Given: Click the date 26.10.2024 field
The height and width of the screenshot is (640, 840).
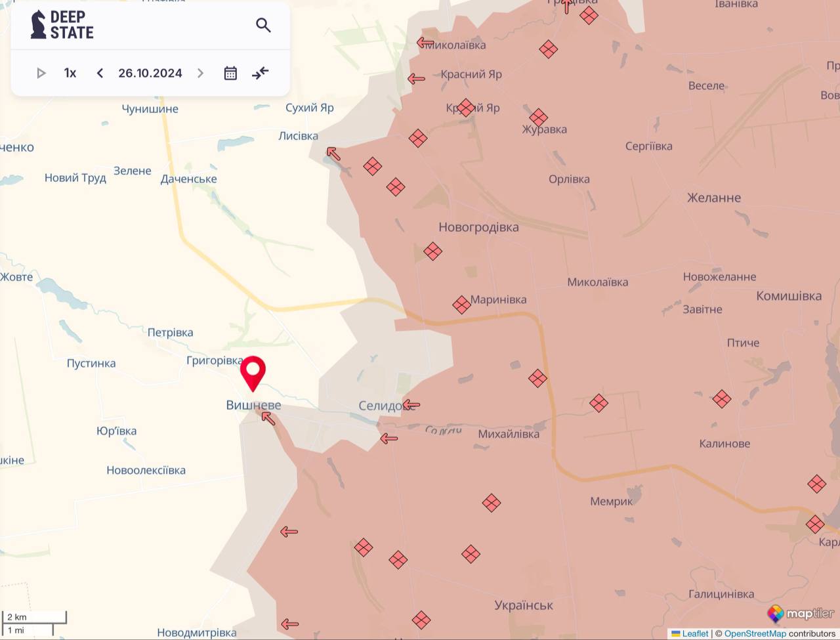Looking at the screenshot, I should pyautogui.click(x=150, y=73).
